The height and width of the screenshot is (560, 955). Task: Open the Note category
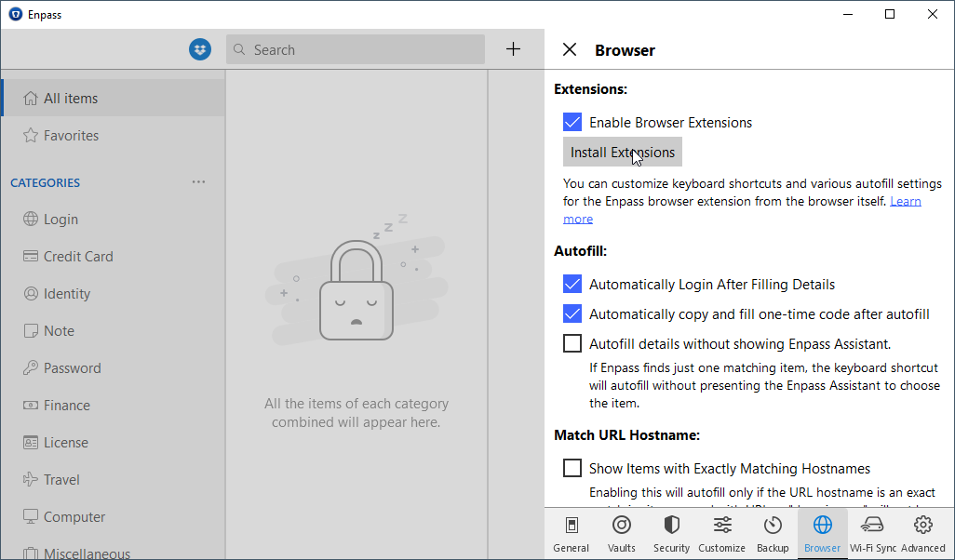pyautogui.click(x=114, y=330)
